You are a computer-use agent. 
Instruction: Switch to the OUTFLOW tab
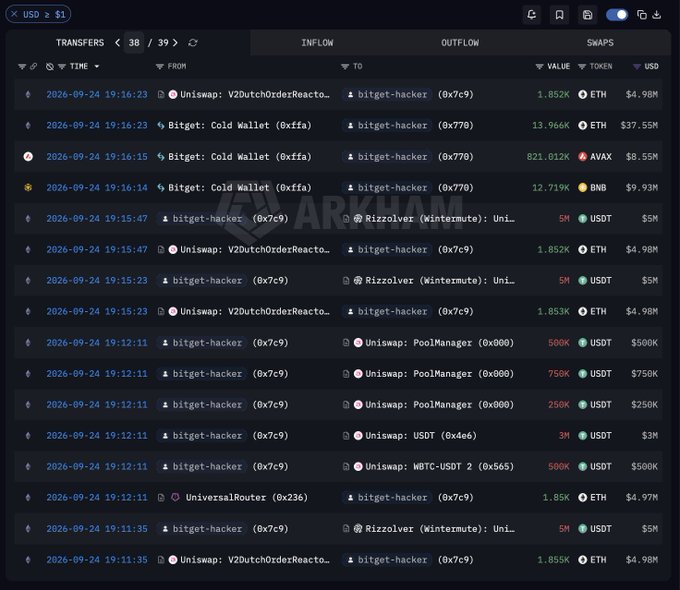click(460, 43)
